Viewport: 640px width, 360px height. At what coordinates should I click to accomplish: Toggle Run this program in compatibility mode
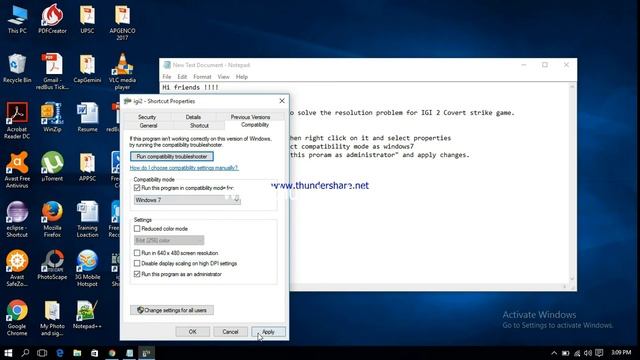pos(137,188)
